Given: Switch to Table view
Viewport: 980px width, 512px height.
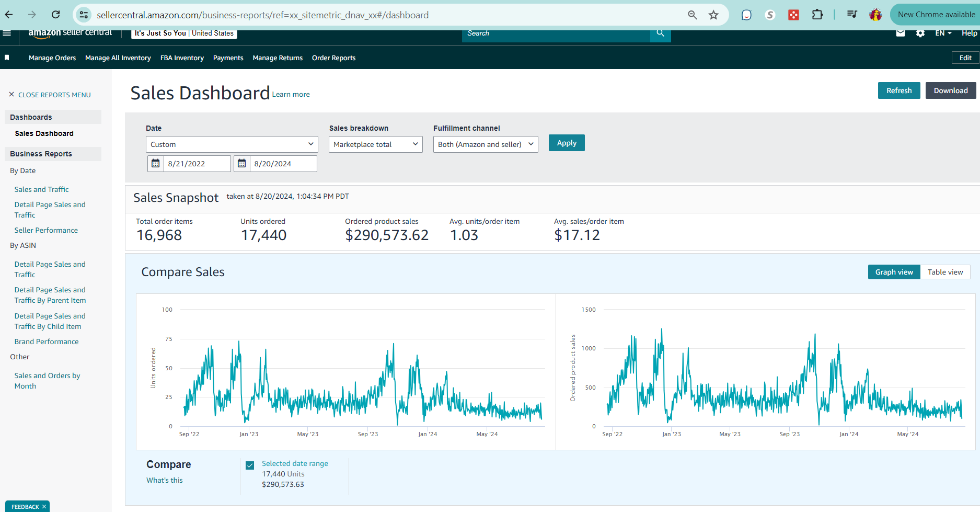Looking at the screenshot, I should [945, 272].
